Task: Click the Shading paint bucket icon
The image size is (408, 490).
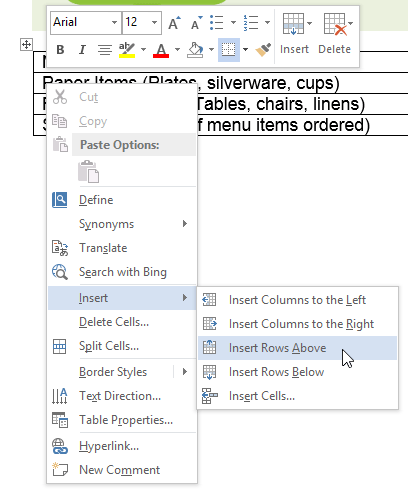Action: click(x=195, y=50)
